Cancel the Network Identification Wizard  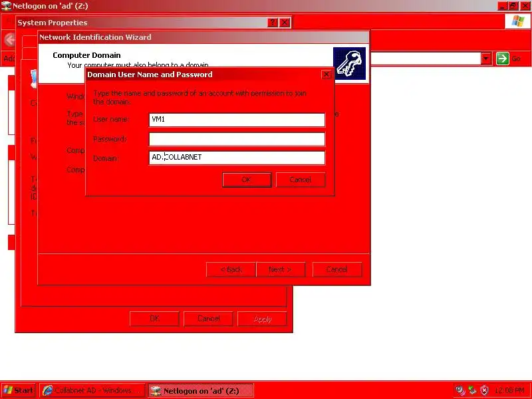pyautogui.click(x=336, y=269)
